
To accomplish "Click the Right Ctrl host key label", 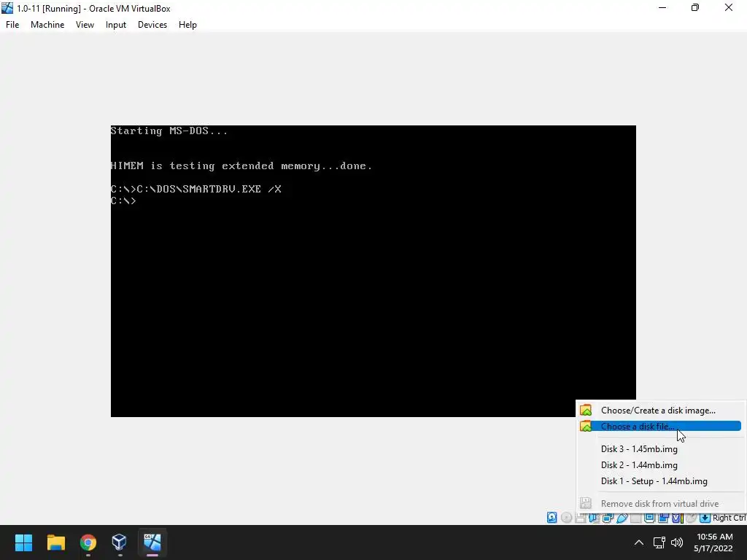I will tap(729, 518).
